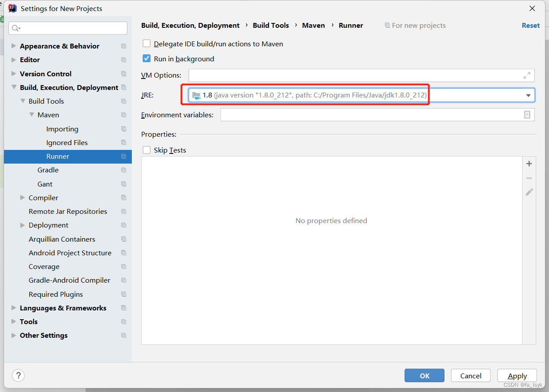
Task: Expand the VM Options field editor
Action: 527,75
